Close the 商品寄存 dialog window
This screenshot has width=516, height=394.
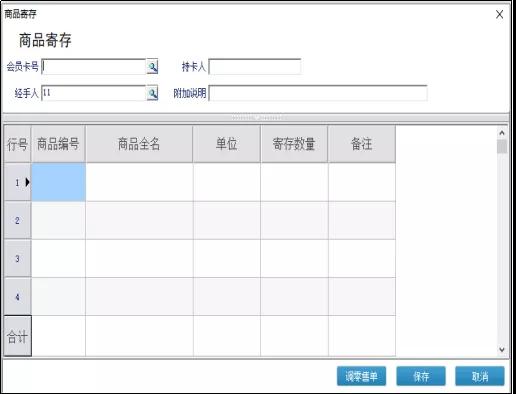coord(499,14)
